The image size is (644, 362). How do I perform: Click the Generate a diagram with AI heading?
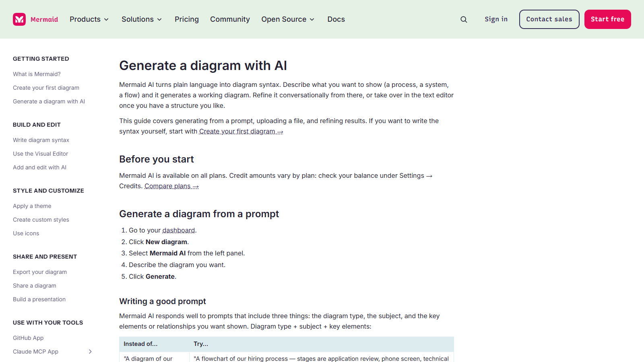[x=203, y=66]
